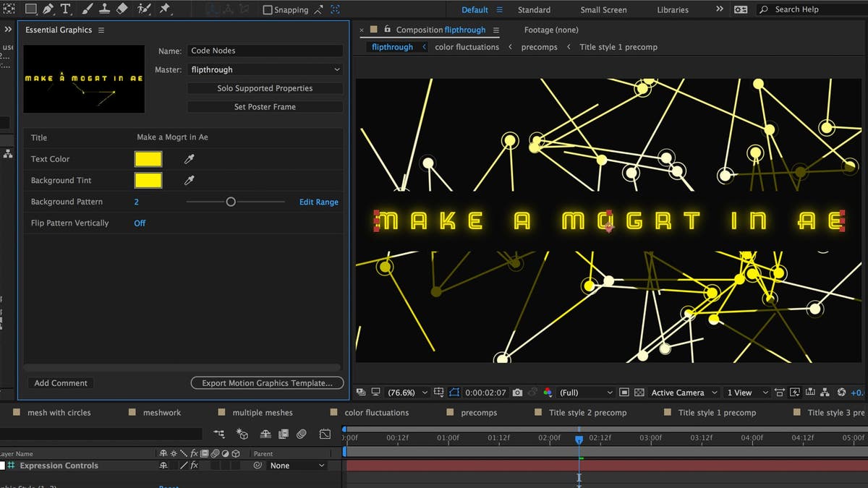Click Export Motion Graphics Template button
The image size is (868, 488).
tap(267, 383)
